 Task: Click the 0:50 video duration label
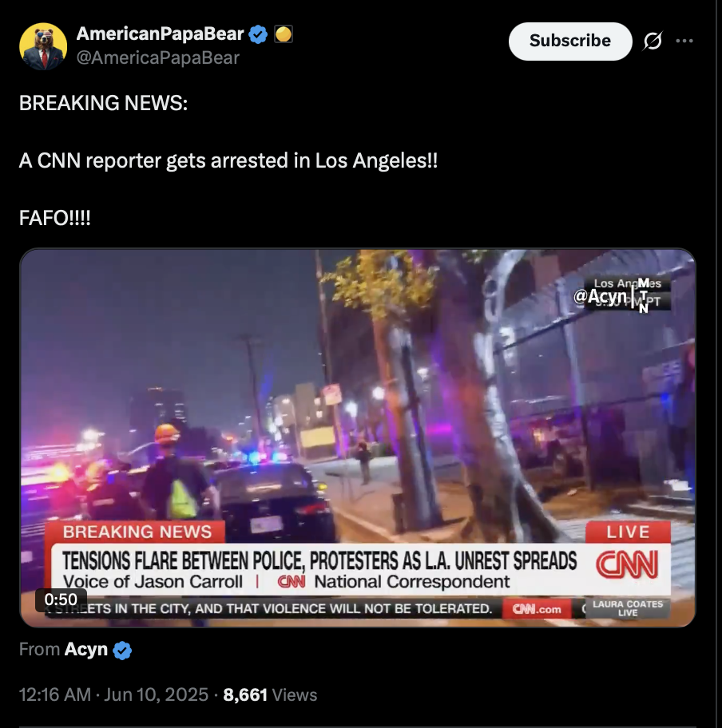[x=61, y=599]
